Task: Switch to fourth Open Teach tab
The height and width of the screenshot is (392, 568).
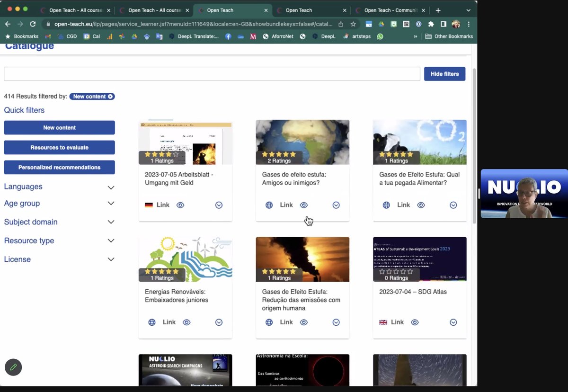Action: 311,10
